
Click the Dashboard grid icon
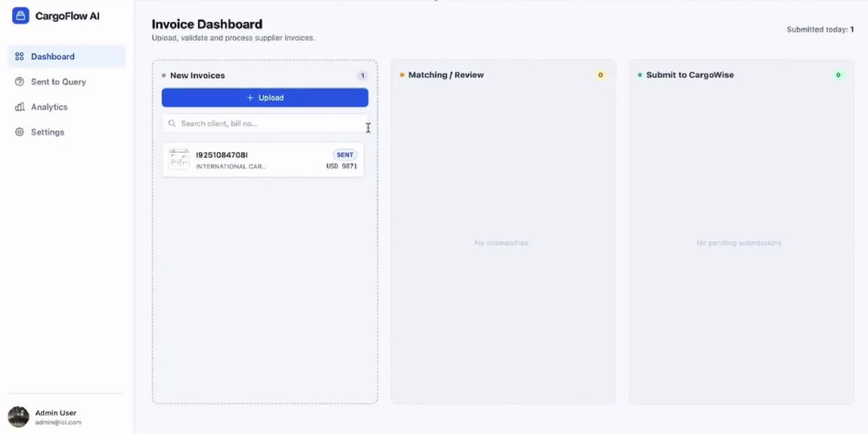pyautogui.click(x=19, y=56)
